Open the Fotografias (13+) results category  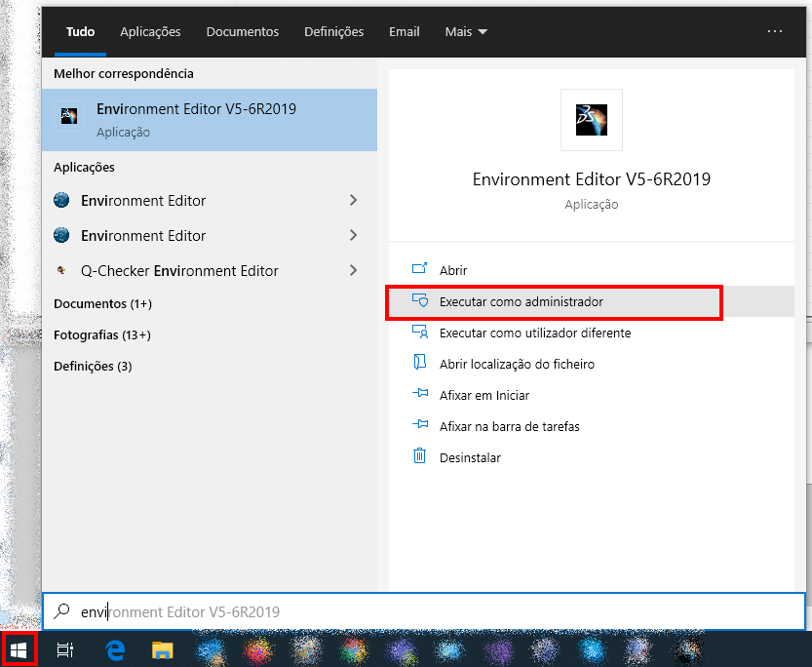[x=102, y=334]
